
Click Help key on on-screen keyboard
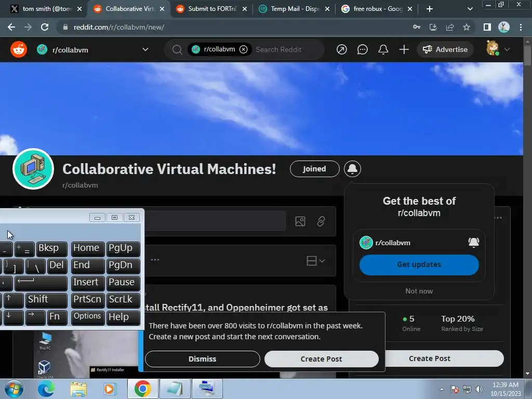click(x=123, y=317)
